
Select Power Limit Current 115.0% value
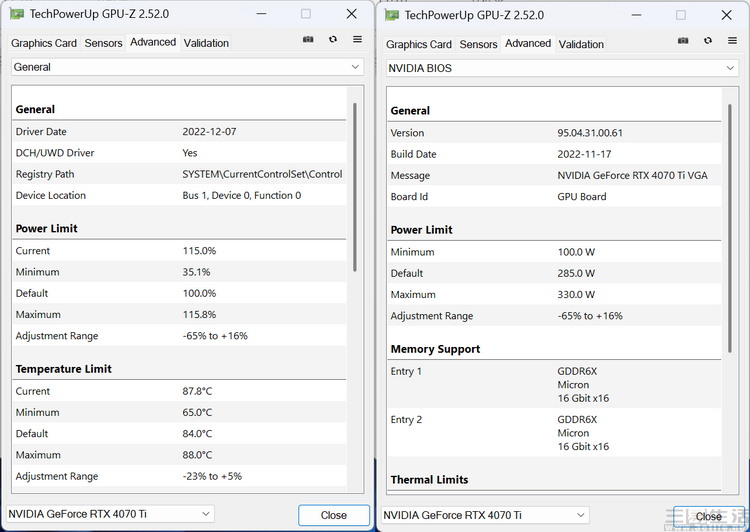[199, 251]
